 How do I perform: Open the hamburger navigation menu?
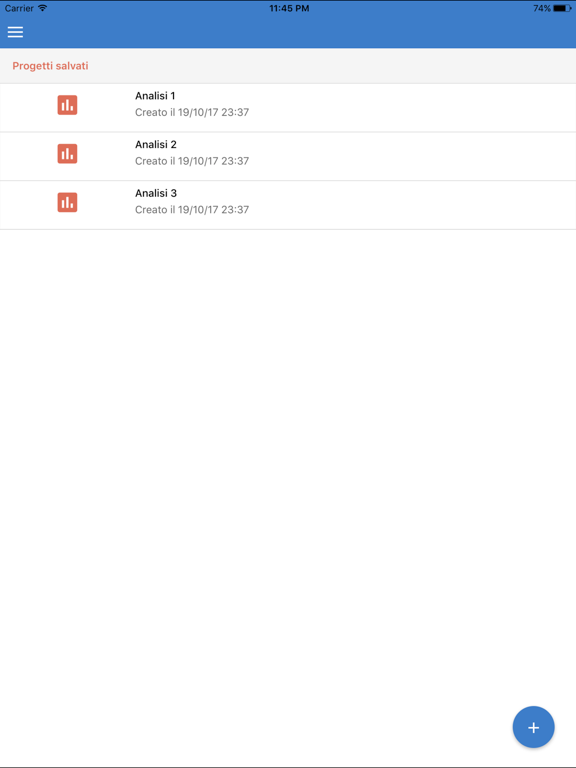[15, 32]
